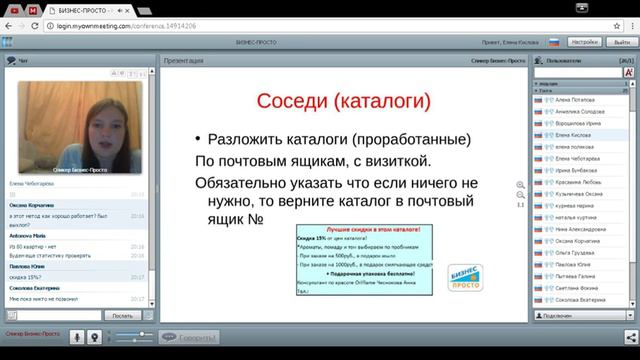Switch to the YouTube browser tab
The width and height of the screenshot is (640, 360).
click(15, 11)
